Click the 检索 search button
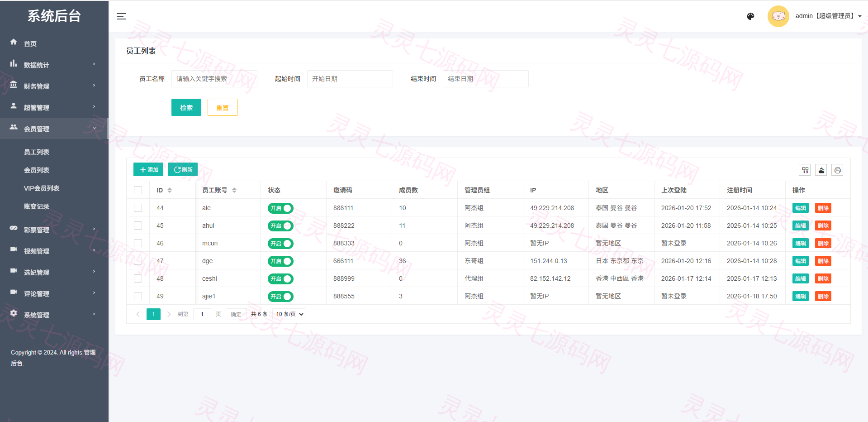This screenshot has width=868, height=422. point(186,107)
